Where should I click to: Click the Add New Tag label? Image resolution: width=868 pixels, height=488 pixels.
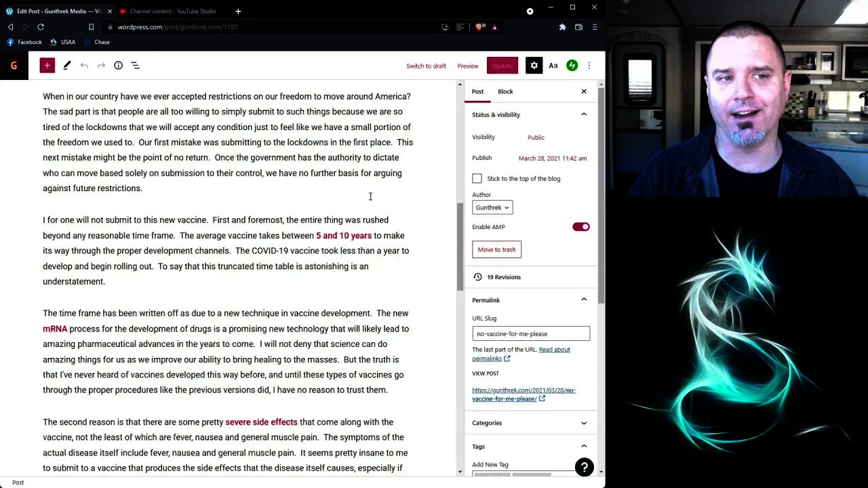coord(490,465)
